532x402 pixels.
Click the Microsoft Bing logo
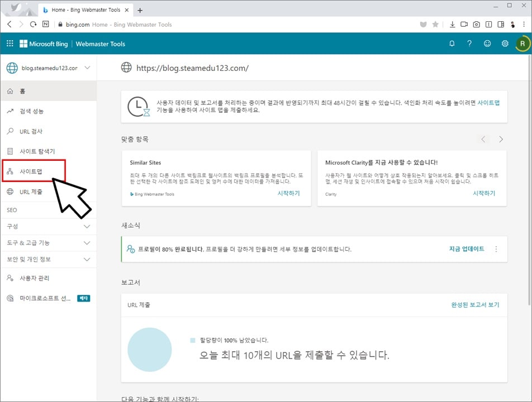(x=44, y=44)
